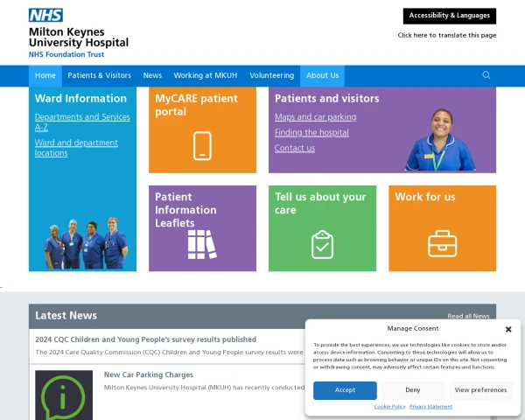Open the Contact us link
525x420 pixels.
pos(295,148)
